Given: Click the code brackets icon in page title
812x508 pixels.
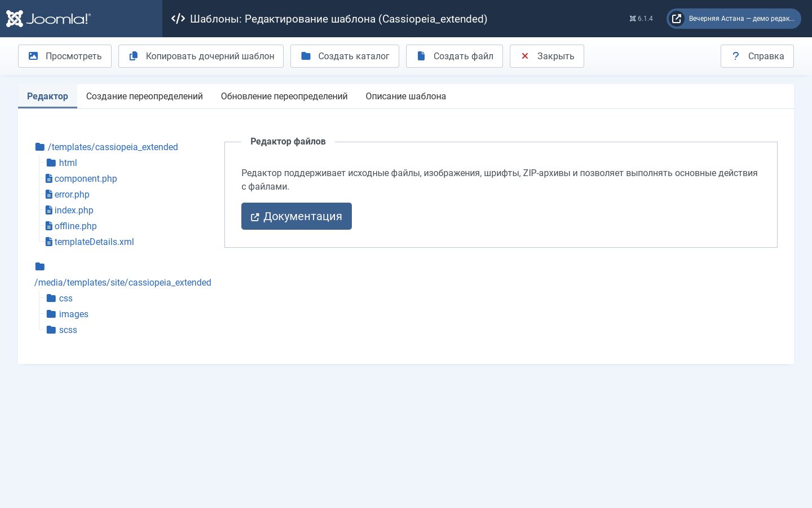Looking at the screenshot, I should click(178, 19).
